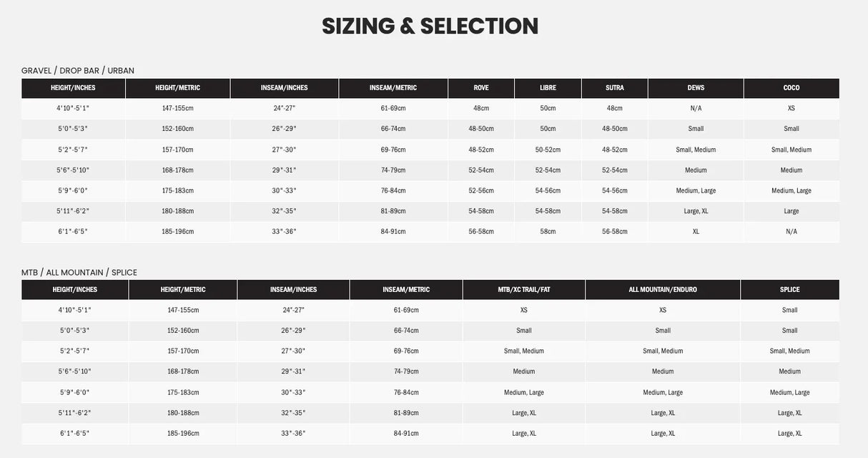The height and width of the screenshot is (458, 868).
Task: Select the XL cell in the Dews column
Action: tap(696, 232)
